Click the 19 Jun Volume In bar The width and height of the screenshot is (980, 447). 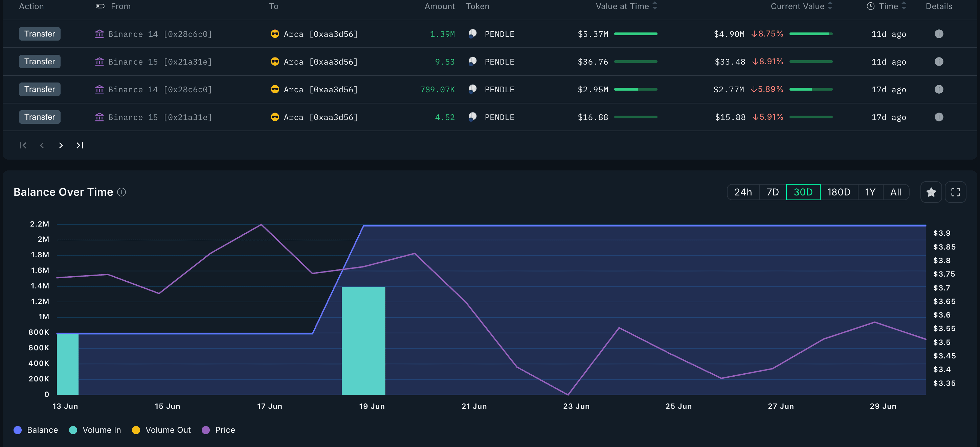[363, 340]
